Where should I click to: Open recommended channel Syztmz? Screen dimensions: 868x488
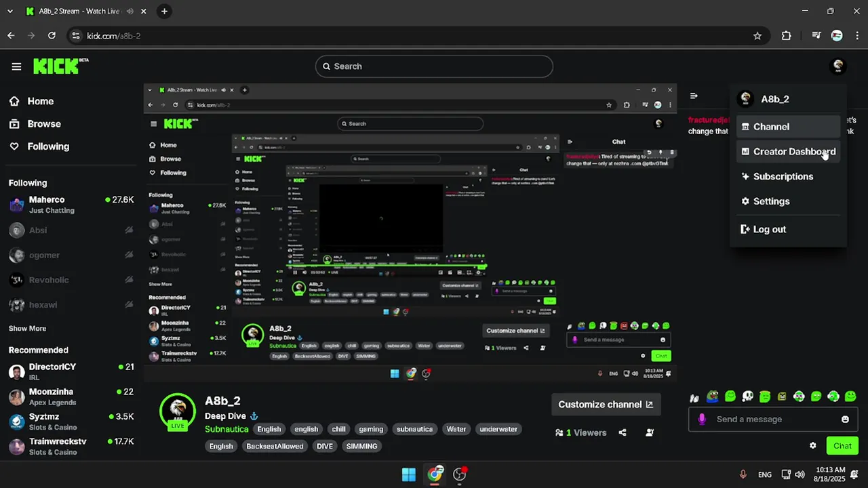pos(71,422)
